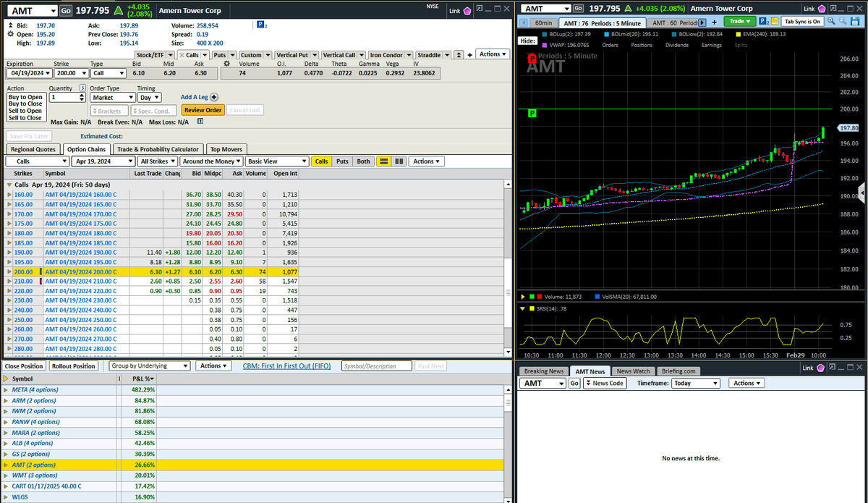
Task: Open the CBM: First In First Out link
Action: coord(286,366)
